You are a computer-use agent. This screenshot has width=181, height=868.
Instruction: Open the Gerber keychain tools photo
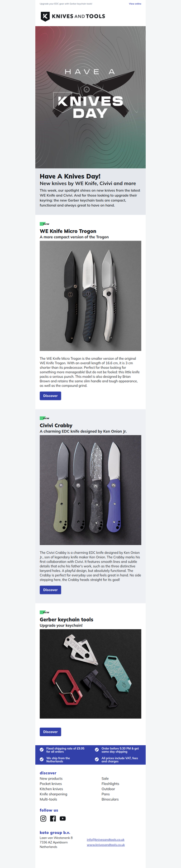pyautogui.click(x=90, y=674)
